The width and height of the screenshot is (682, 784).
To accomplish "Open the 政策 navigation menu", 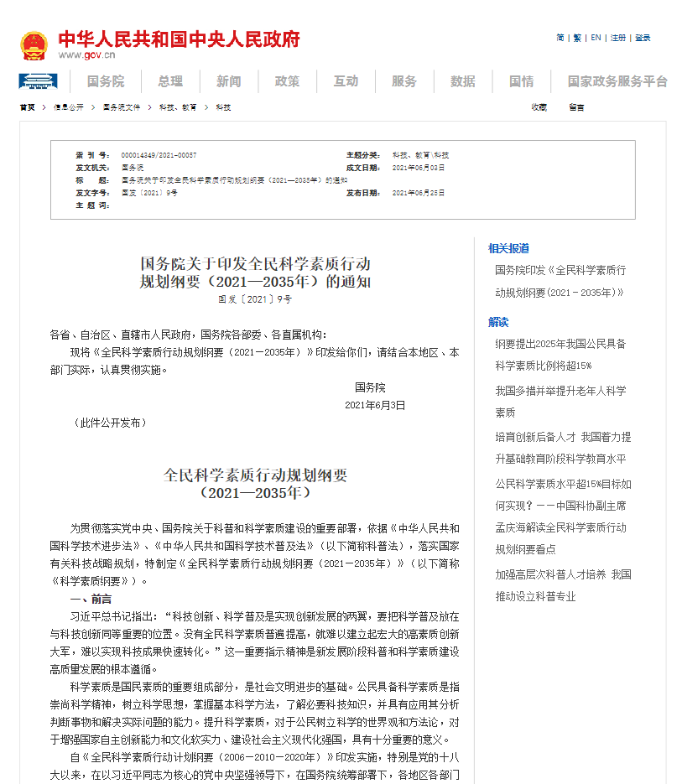I will 287,83.
